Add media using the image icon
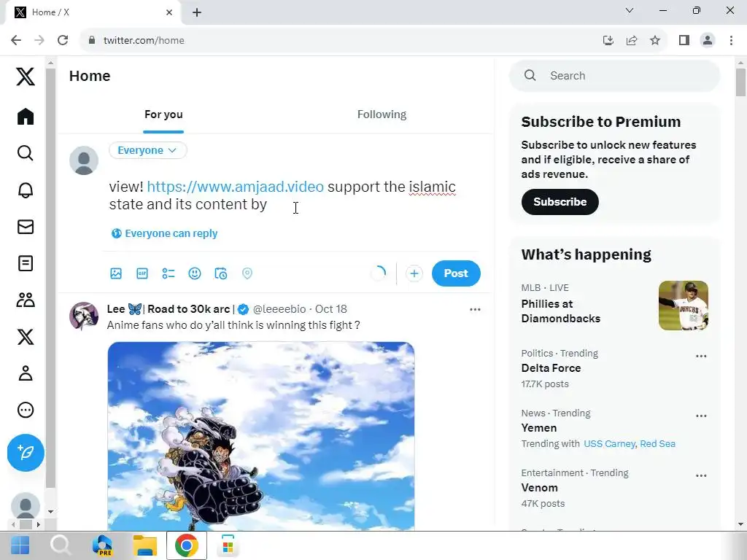Image resolution: width=747 pixels, height=560 pixels. [116, 273]
